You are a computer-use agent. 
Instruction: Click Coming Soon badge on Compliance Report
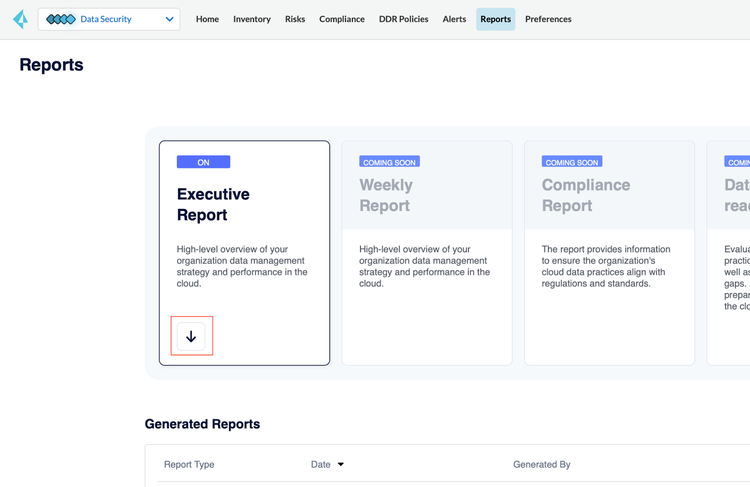click(571, 162)
